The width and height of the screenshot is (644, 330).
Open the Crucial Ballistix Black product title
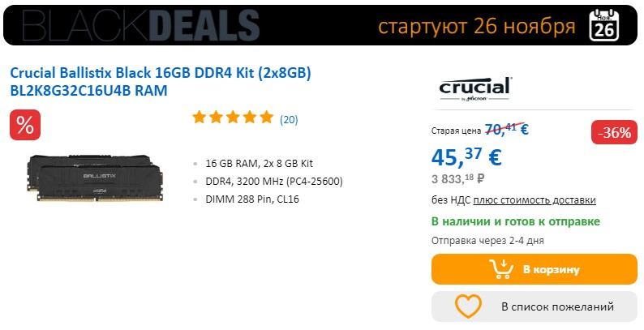click(161, 82)
